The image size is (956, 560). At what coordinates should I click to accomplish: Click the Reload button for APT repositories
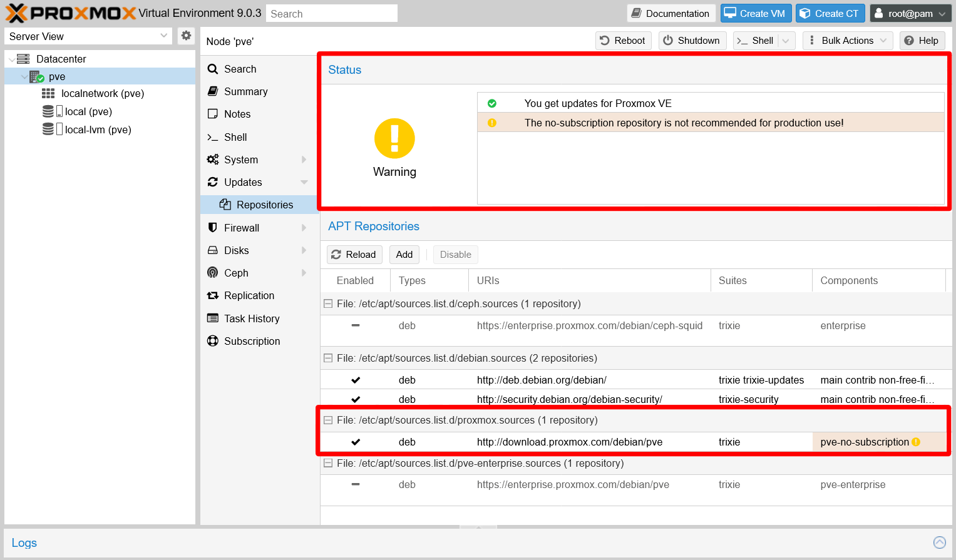coord(354,254)
